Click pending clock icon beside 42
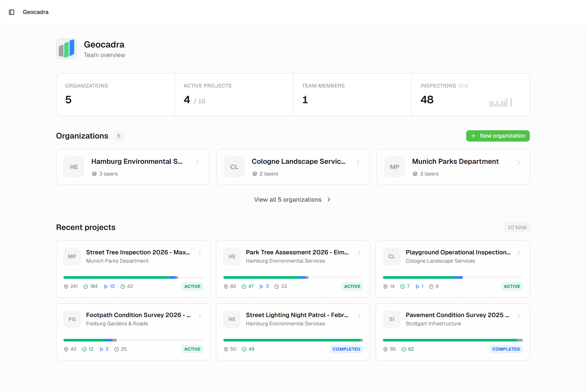586x392 pixels. tap(122, 287)
